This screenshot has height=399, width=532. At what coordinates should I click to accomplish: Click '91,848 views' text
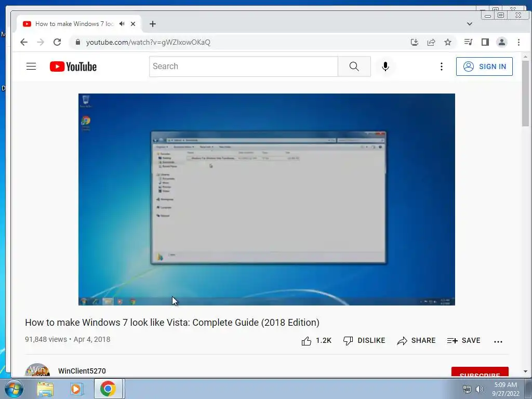tap(46, 339)
